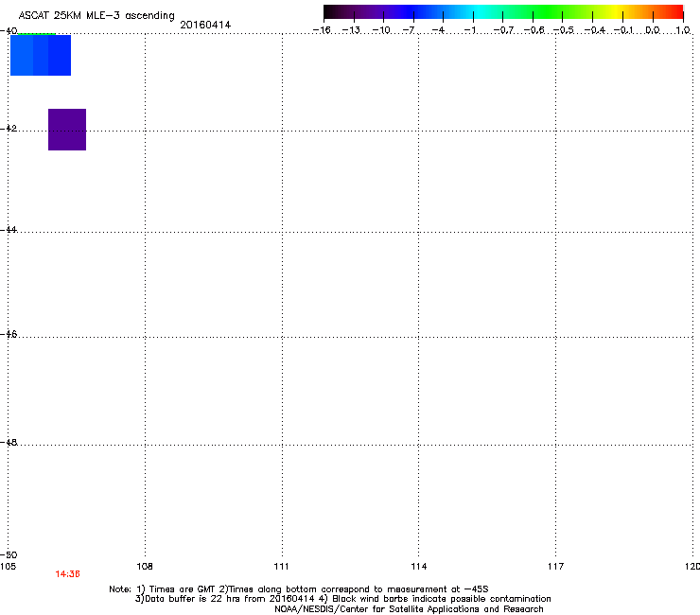This screenshot has height=615, width=700.
Task: Click the color scale label -4
Action: coord(439,30)
